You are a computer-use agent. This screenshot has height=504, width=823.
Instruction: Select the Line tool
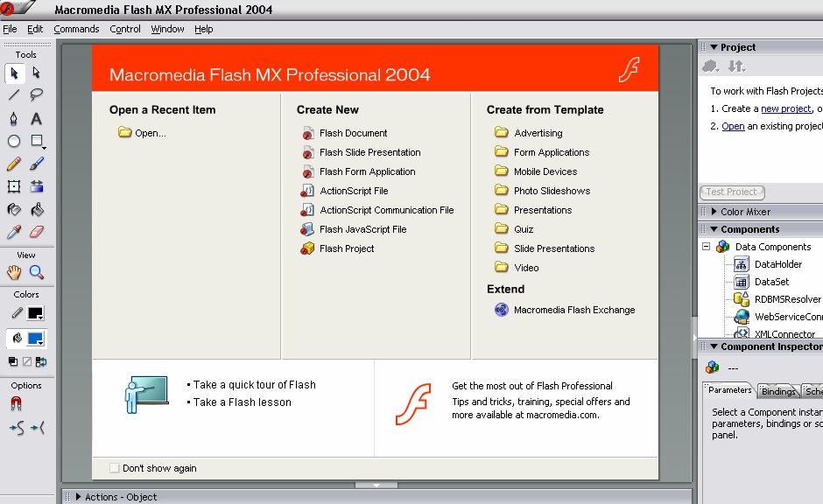(14, 94)
